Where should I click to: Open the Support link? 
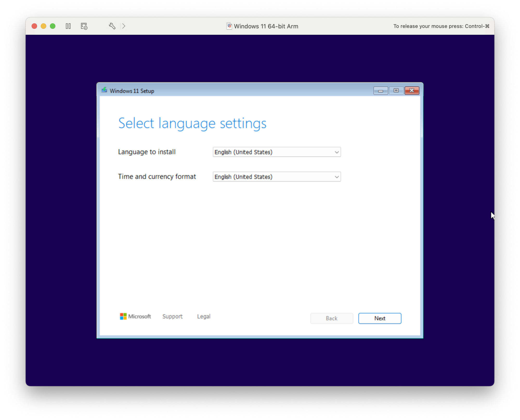[172, 316]
